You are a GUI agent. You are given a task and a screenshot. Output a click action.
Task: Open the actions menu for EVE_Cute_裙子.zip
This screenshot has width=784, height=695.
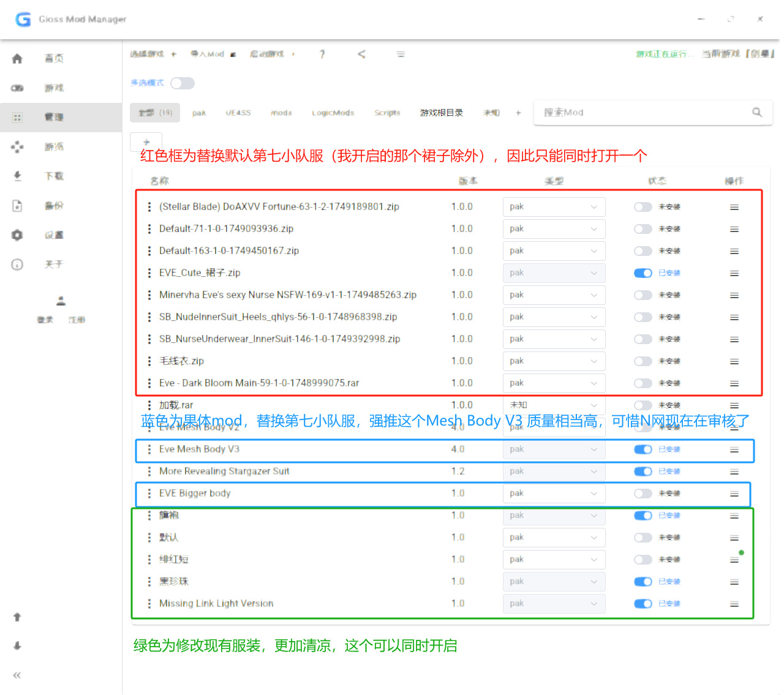[734, 273]
